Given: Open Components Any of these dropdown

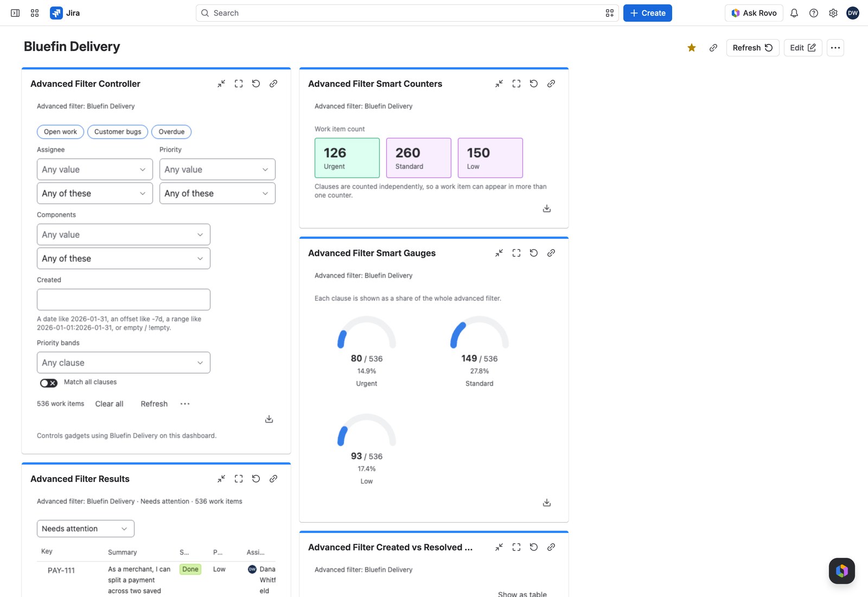Looking at the screenshot, I should tap(124, 258).
